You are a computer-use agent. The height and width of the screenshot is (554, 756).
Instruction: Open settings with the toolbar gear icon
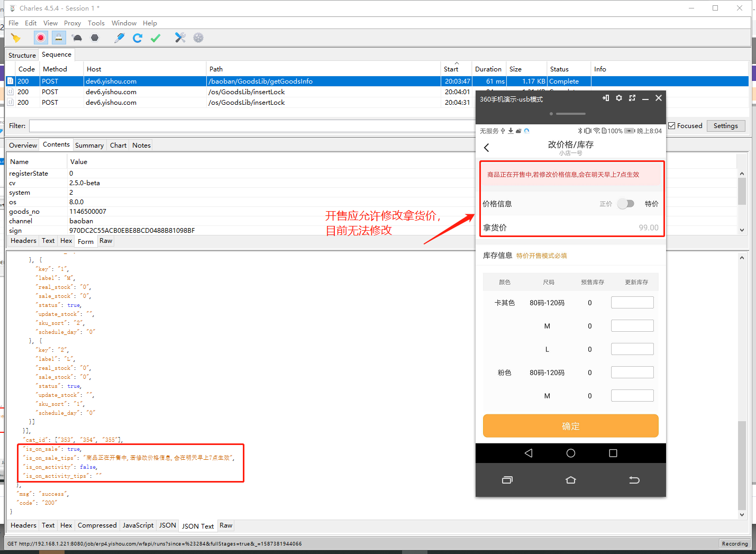(x=198, y=38)
